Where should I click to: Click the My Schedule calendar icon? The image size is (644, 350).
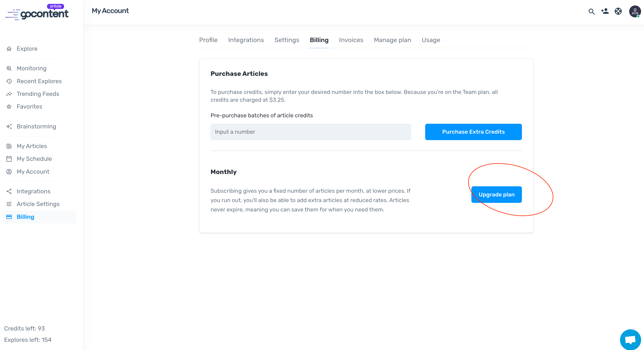(x=9, y=159)
